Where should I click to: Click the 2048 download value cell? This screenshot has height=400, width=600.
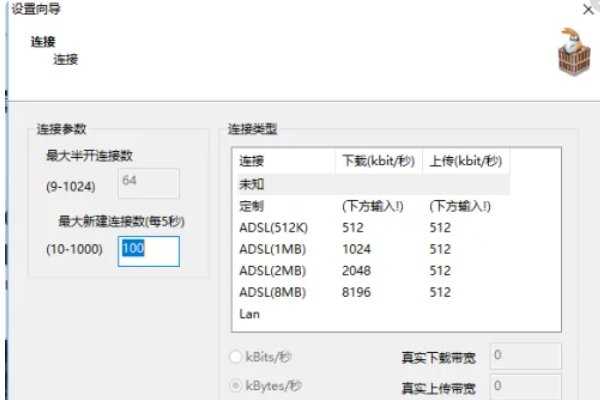pyautogui.click(x=356, y=271)
